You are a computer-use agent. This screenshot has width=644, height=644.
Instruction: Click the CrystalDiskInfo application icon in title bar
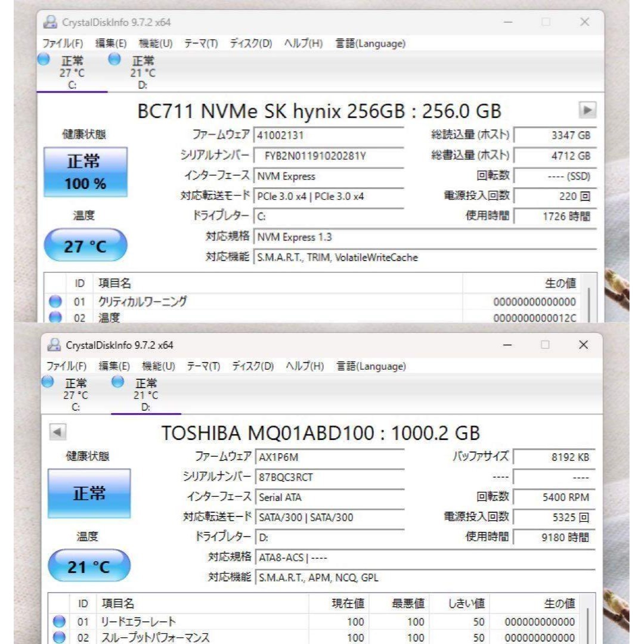pyautogui.click(x=51, y=21)
